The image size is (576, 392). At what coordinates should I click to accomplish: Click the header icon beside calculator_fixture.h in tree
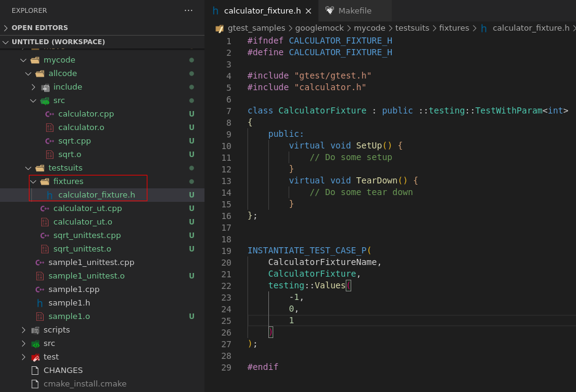pyautogui.click(x=50, y=195)
